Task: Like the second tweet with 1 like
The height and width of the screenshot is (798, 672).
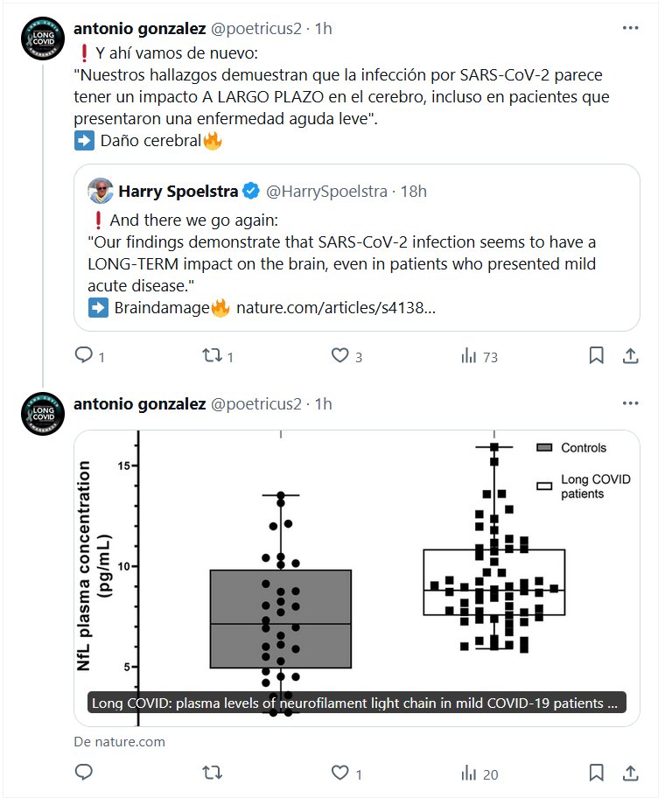Action: [339, 773]
